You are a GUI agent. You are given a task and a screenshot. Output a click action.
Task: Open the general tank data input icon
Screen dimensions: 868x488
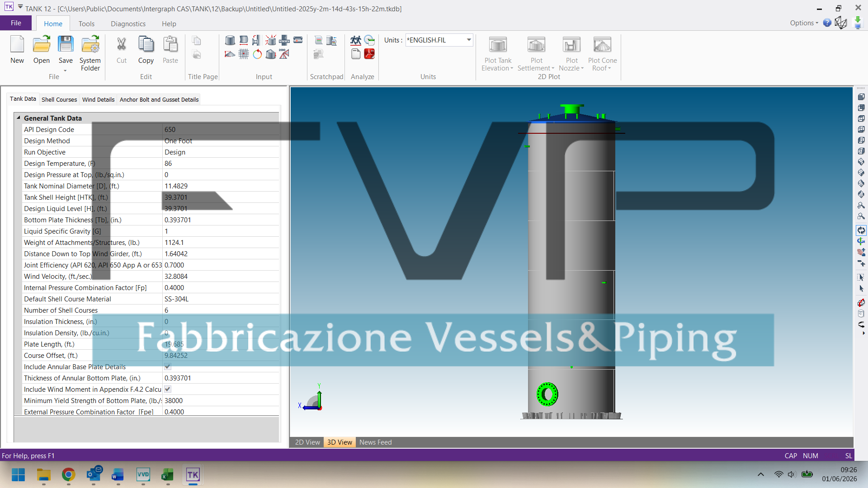(x=230, y=40)
